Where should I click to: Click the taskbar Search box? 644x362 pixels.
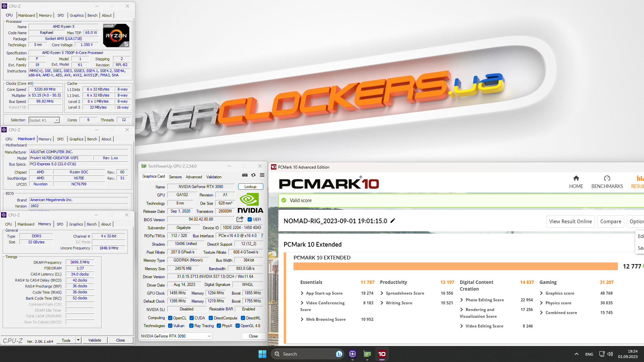click(308, 354)
